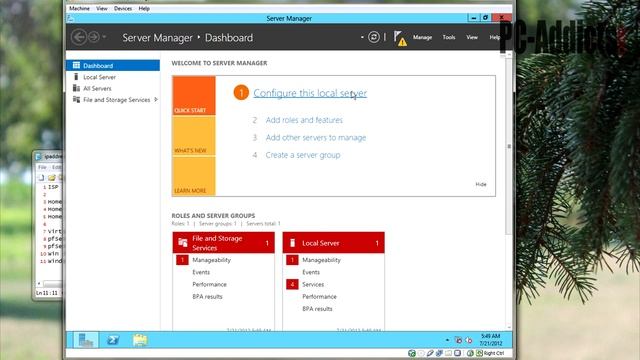
Task: Select All Servers in the sidebar
Action: [x=113, y=88]
